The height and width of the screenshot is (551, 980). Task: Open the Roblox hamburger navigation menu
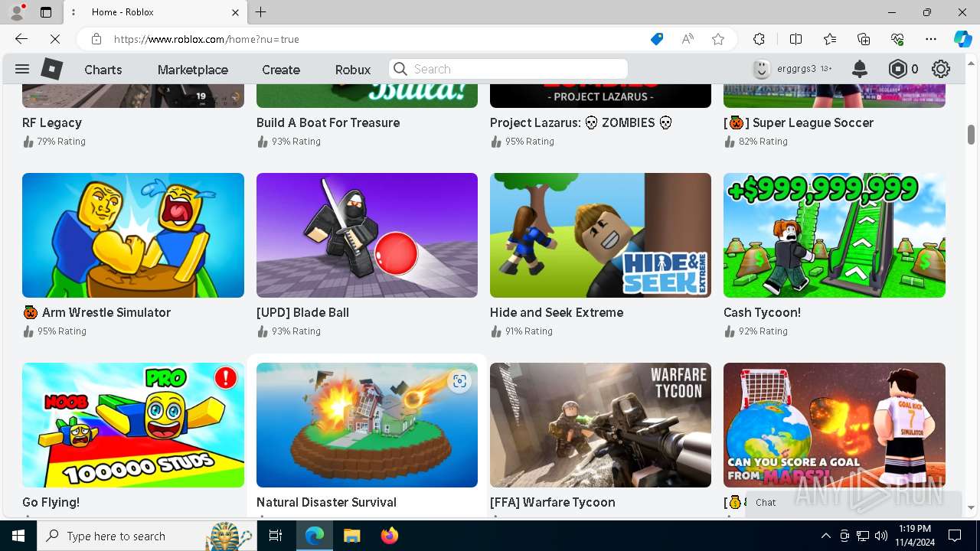tap(21, 70)
